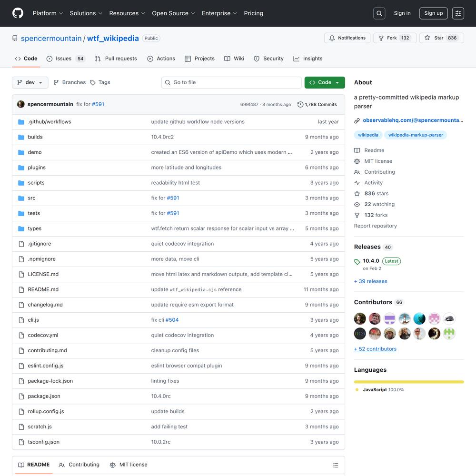Click the GitHub logo icon
The height and width of the screenshot is (476, 476).
(18, 13)
